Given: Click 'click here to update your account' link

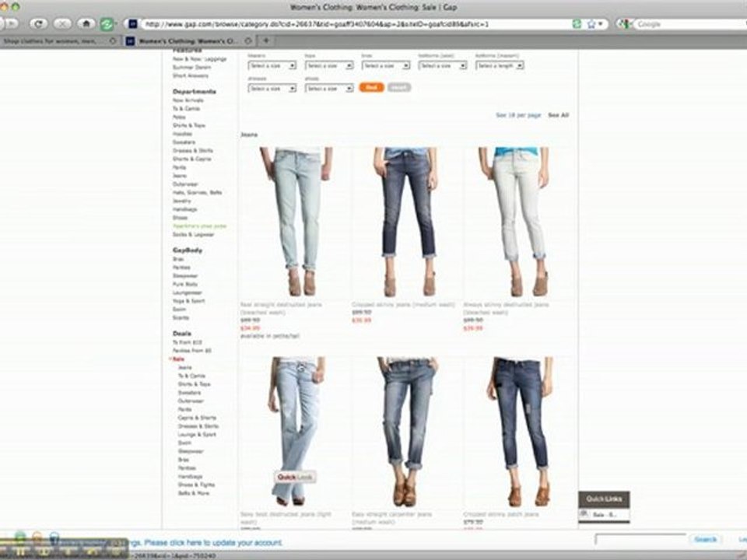Looking at the screenshot, I should coord(213,542).
